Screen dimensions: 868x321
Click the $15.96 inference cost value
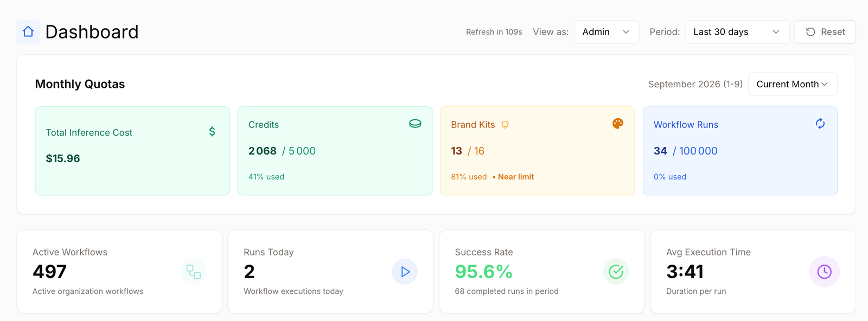[63, 158]
